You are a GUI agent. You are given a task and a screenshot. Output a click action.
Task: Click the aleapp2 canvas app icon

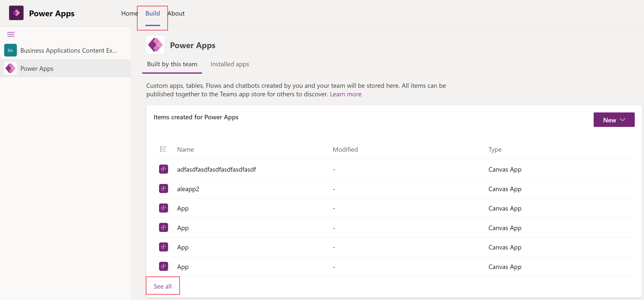(163, 188)
